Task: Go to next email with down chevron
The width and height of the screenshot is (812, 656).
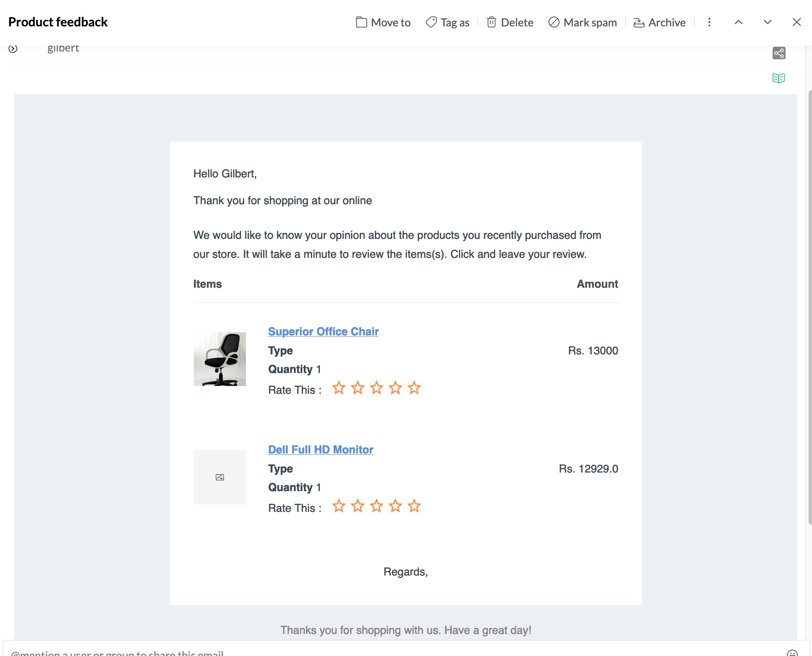Action: (x=767, y=23)
